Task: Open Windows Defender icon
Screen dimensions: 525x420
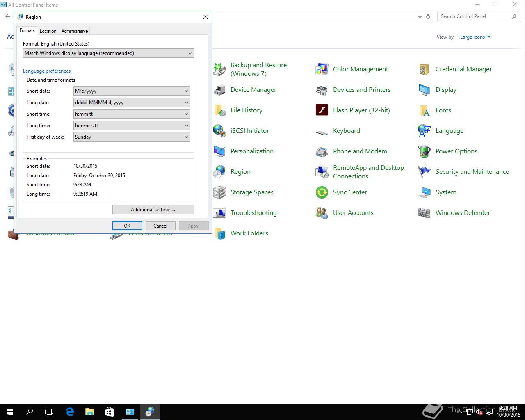Action: (425, 213)
